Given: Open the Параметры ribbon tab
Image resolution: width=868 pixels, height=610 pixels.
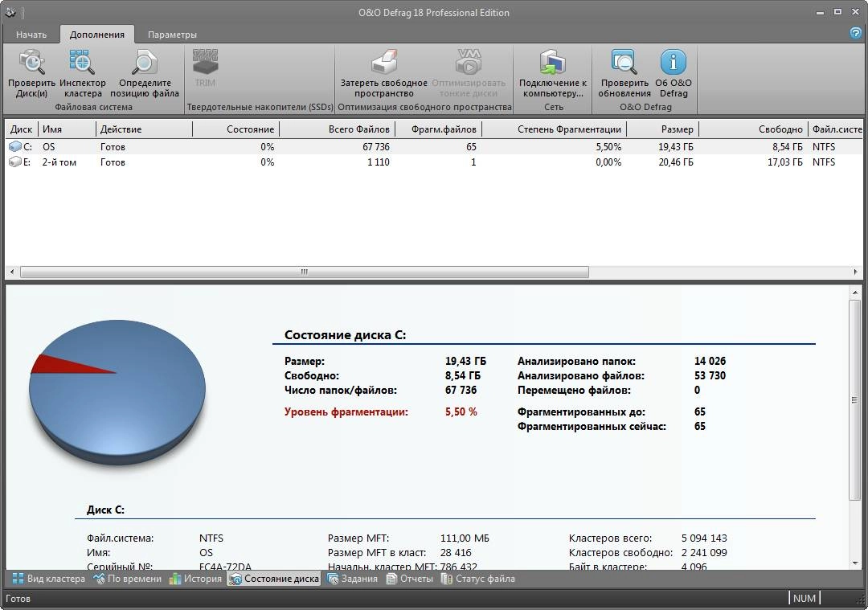Looking at the screenshot, I should tap(172, 35).
